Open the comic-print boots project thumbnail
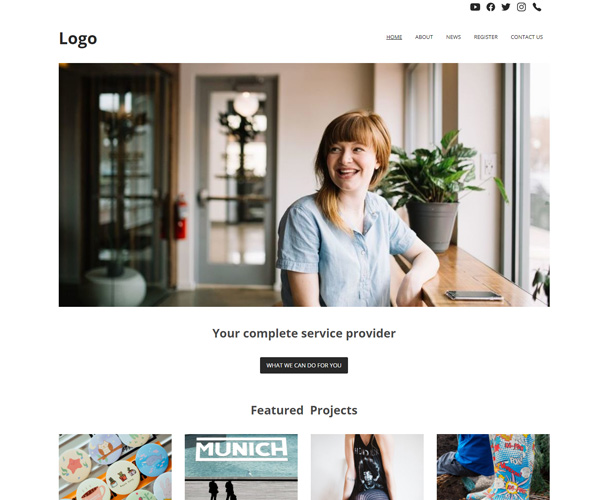The width and height of the screenshot is (600, 500). 493,467
